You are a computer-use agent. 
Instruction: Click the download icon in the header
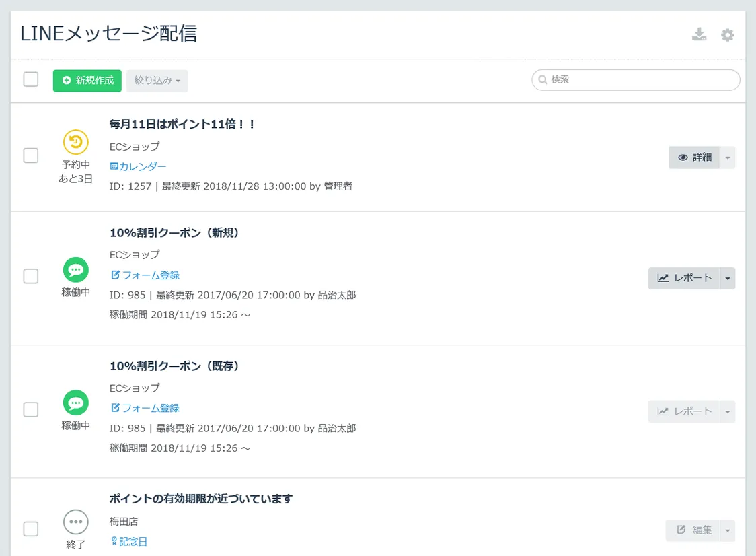pyautogui.click(x=700, y=35)
